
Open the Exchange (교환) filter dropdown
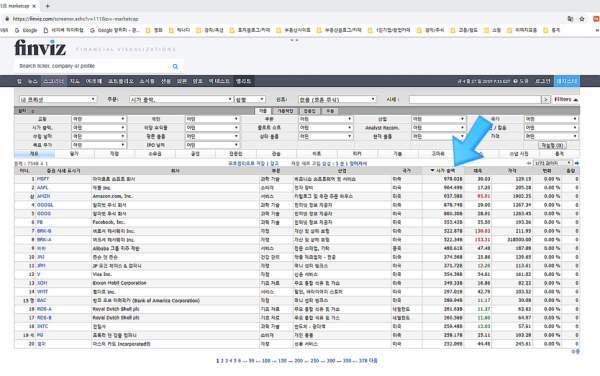click(x=99, y=119)
